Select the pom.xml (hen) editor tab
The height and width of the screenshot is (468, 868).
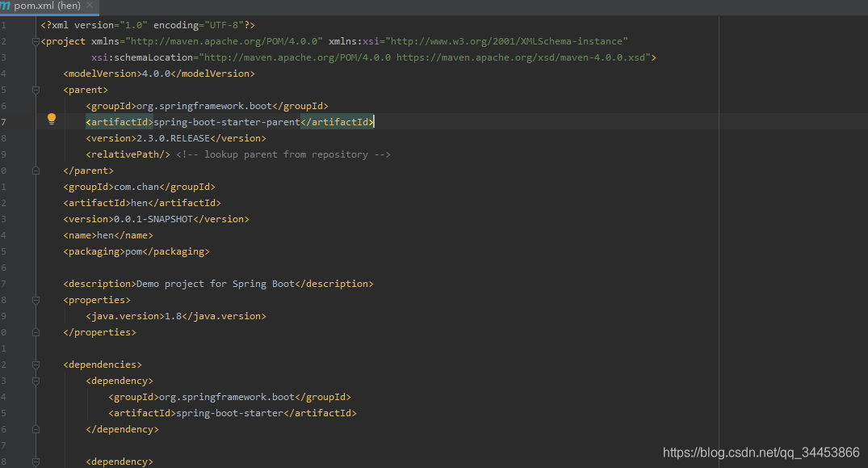pos(49,6)
